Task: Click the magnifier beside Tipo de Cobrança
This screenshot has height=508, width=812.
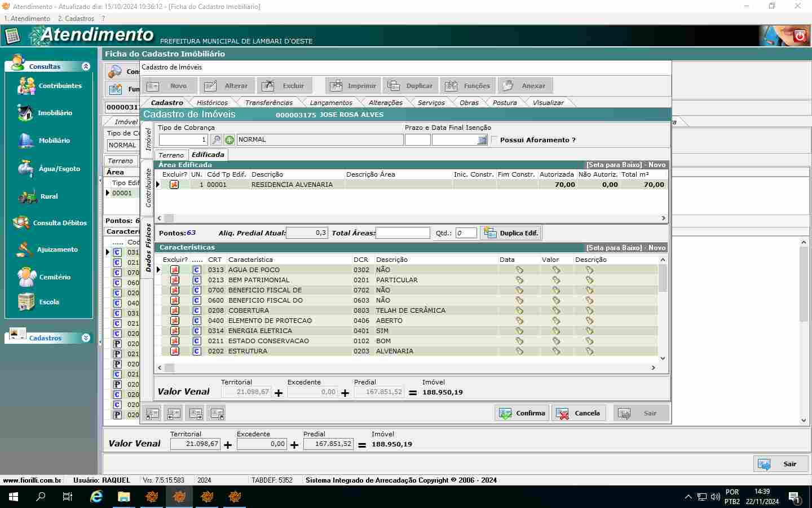Action: (216, 140)
